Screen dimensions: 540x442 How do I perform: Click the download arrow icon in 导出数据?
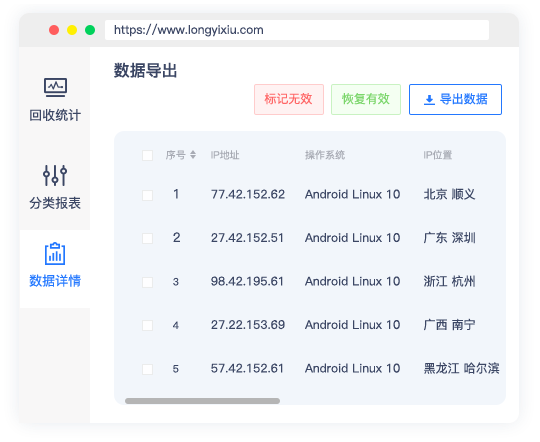tap(429, 100)
